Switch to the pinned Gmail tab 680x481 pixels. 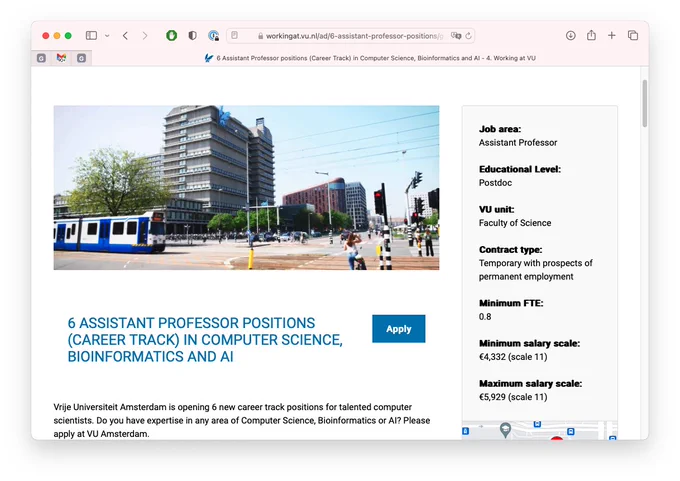click(x=61, y=58)
